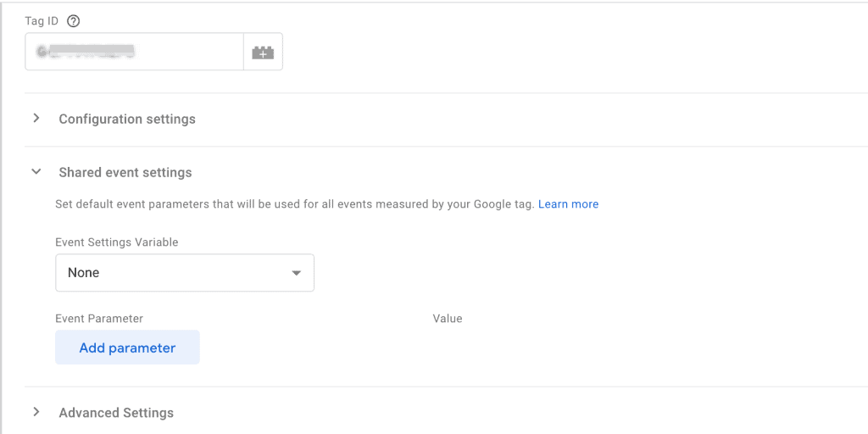Image resolution: width=868 pixels, height=434 pixels.
Task: Select the None text in the dropdown
Action: [84, 273]
